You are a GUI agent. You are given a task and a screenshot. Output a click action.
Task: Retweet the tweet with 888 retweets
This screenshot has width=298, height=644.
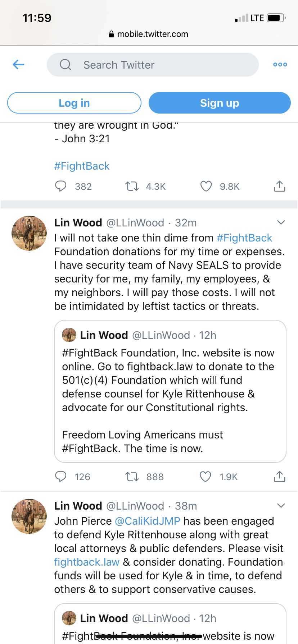click(x=132, y=477)
